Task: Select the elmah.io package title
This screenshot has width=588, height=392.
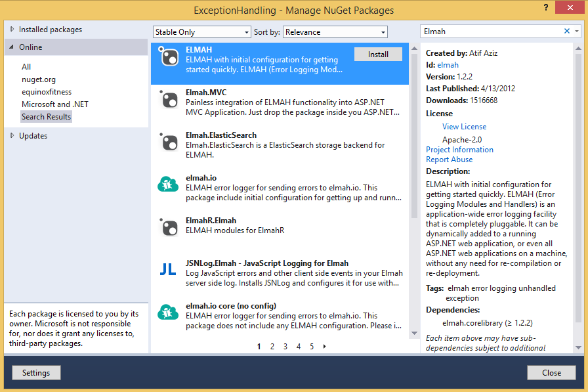Action: (x=201, y=178)
